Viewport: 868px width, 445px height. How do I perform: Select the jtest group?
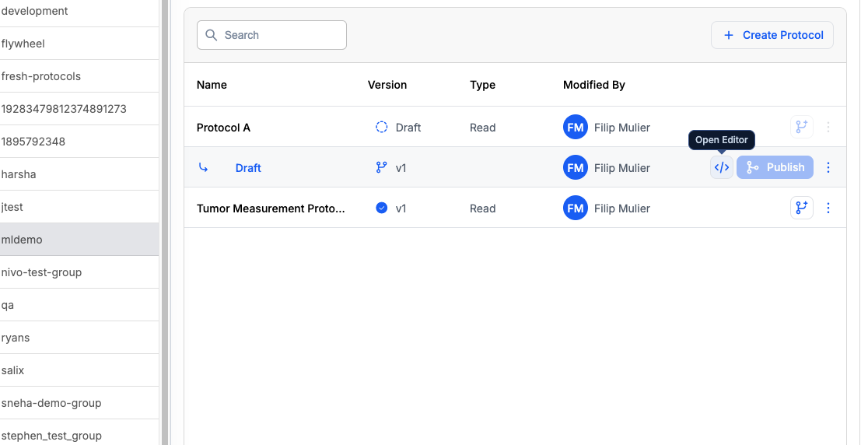(79, 207)
